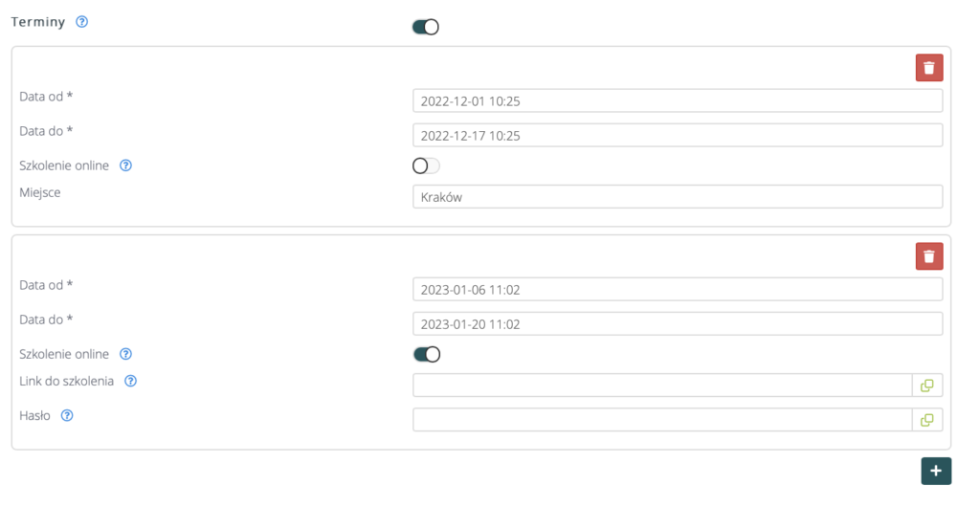Image resolution: width=980 pixels, height=507 pixels.
Task: Disable Szkolenie online for the 2023 term
Action: (426, 355)
